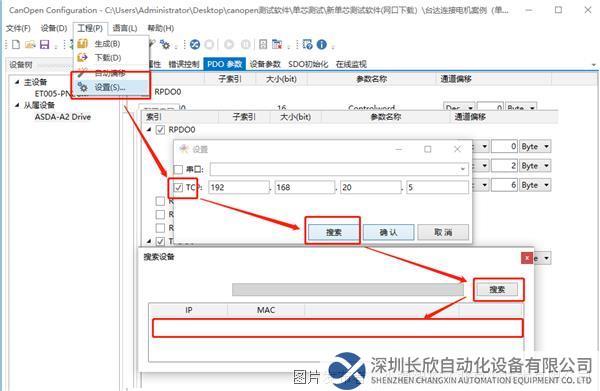Screen dimensions: 600x391
Task: Close the 搜索设备 dialog with red X
Action: (527, 258)
